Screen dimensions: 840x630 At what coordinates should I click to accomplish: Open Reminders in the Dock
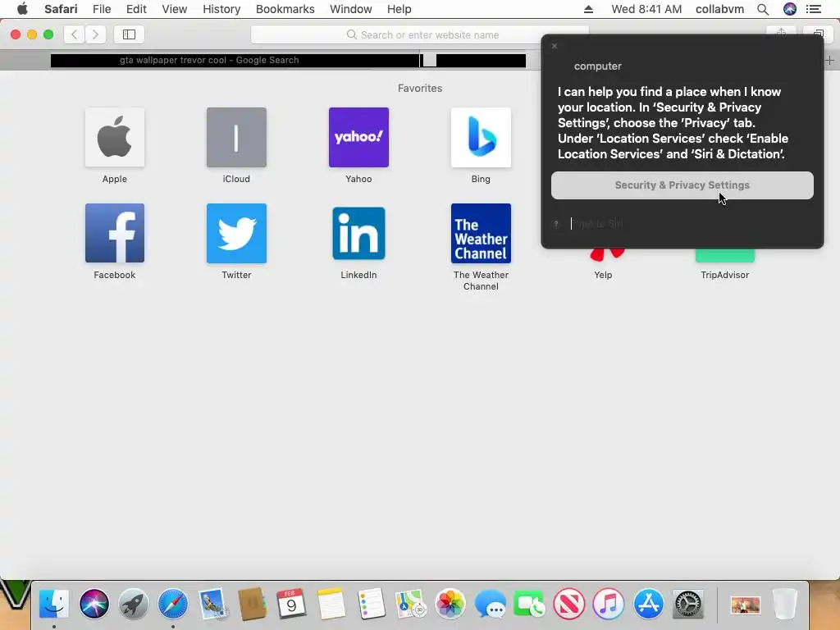(371, 603)
